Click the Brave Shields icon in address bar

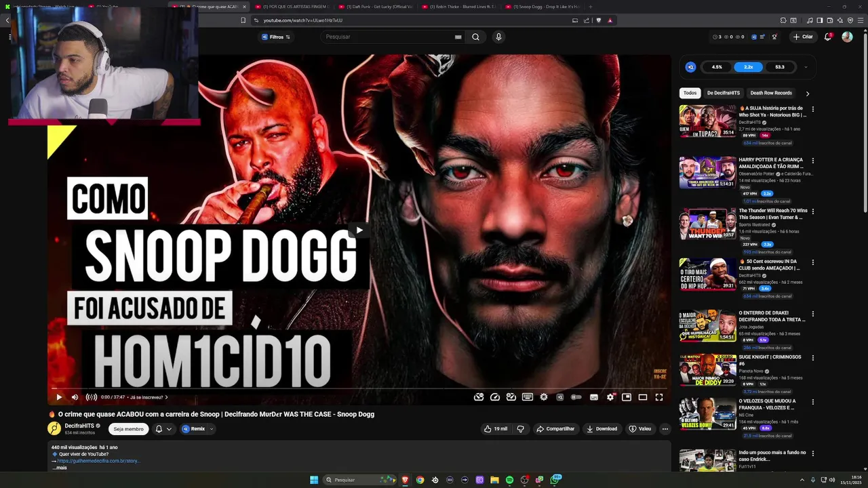(598, 20)
